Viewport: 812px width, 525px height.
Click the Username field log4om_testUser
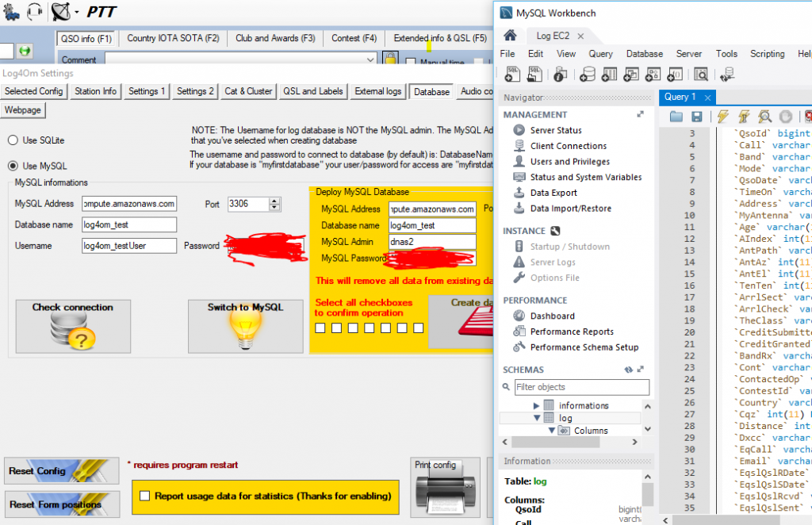point(129,246)
